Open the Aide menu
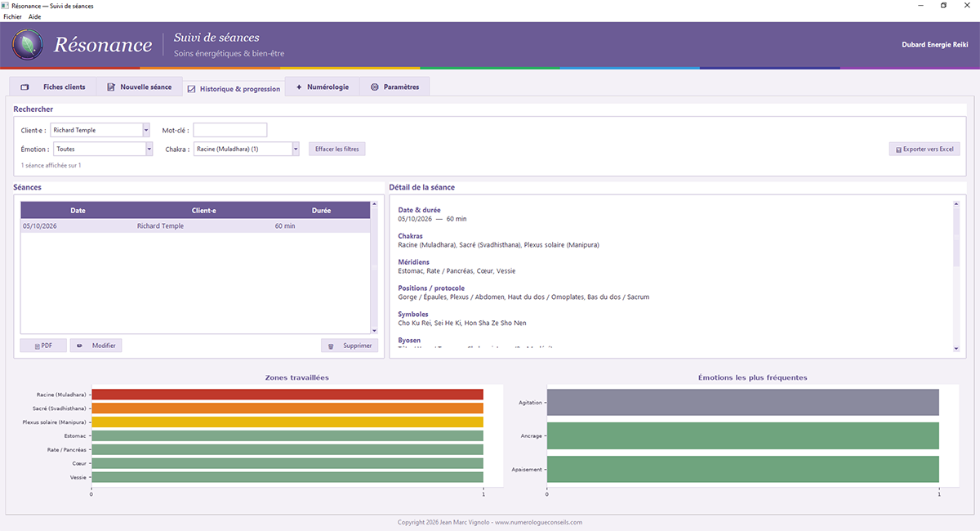Screen dimensions: 980x531 (34, 16)
